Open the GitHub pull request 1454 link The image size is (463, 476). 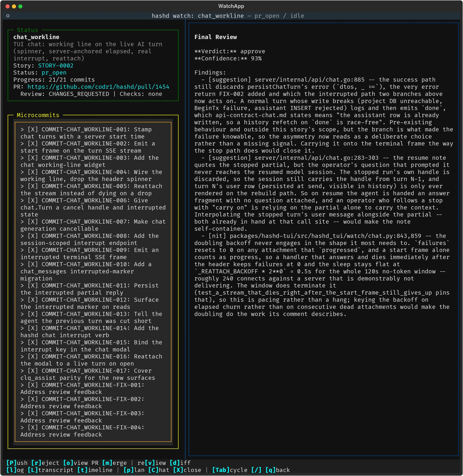[98, 87]
